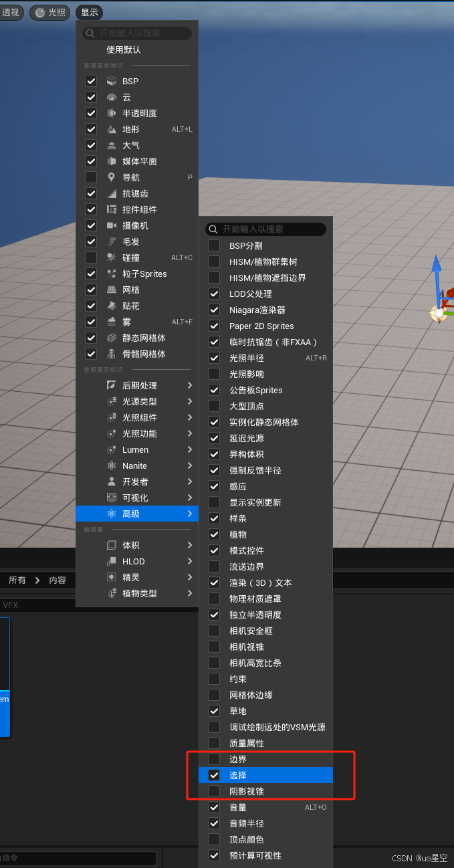Click the 物理材质遮罩 row text
This screenshot has height=868, width=454.
click(x=255, y=599)
